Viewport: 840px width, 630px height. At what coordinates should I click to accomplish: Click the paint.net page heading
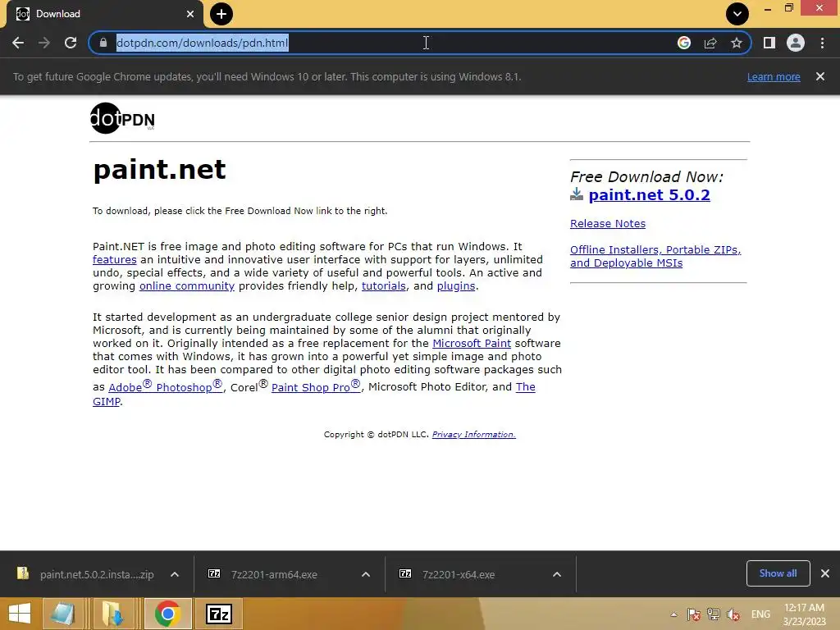point(160,169)
